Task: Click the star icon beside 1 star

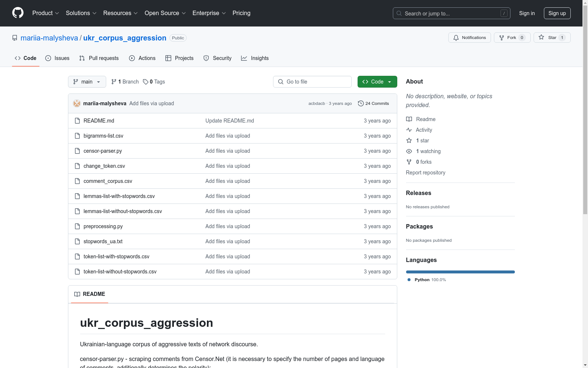Action: coord(409,141)
